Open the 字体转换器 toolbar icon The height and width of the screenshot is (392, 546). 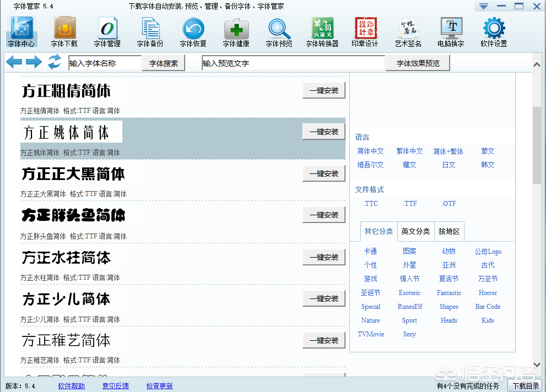(322, 31)
